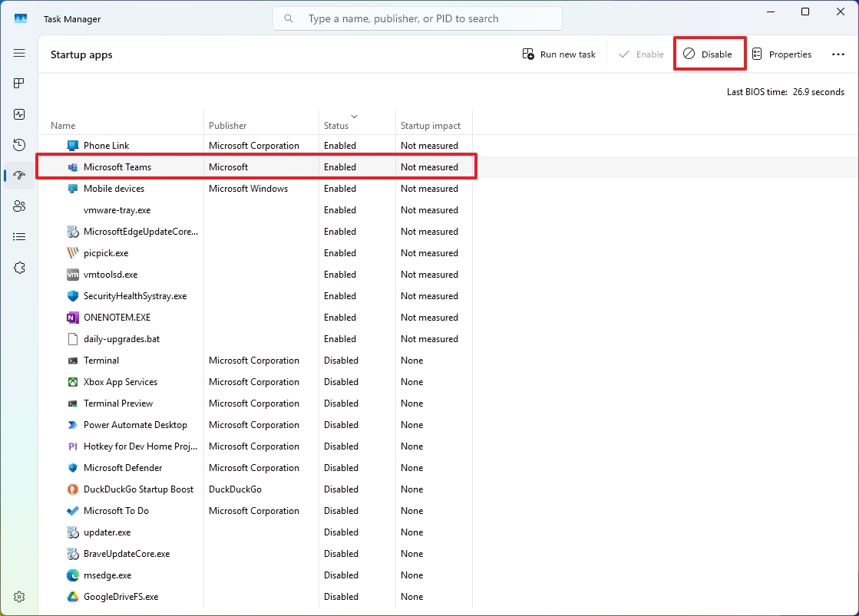Select the Startup apps page icon
The height and width of the screenshot is (616, 859).
pyautogui.click(x=19, y=175)
